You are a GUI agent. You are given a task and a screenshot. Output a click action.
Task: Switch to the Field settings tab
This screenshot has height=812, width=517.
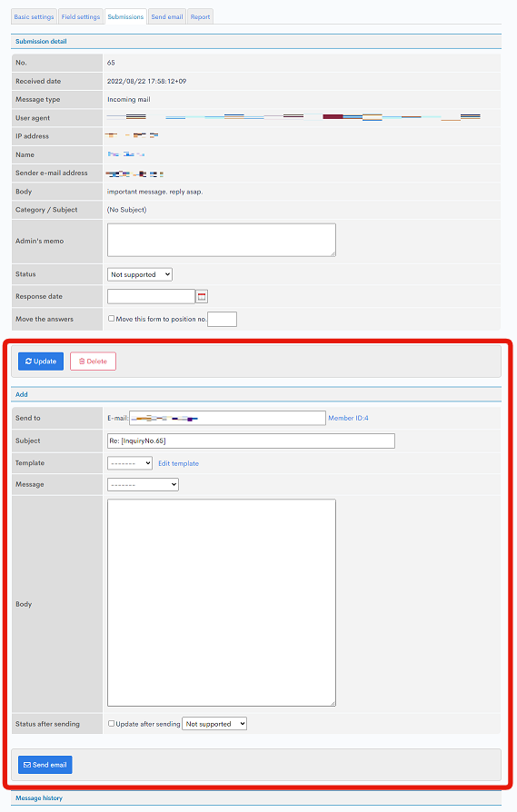tap(80, 16)
